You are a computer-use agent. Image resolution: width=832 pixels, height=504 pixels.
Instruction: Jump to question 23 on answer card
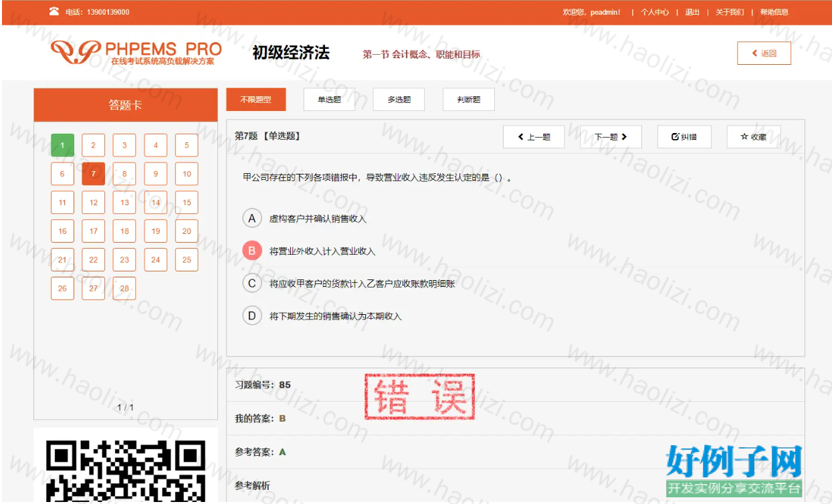coord(124,260)
